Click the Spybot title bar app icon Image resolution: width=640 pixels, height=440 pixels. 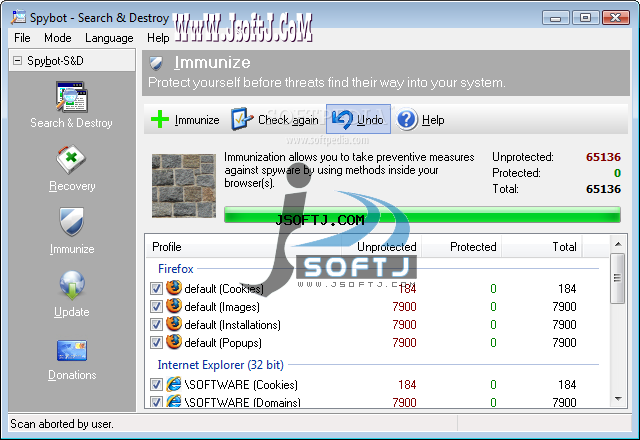(18, 18)
